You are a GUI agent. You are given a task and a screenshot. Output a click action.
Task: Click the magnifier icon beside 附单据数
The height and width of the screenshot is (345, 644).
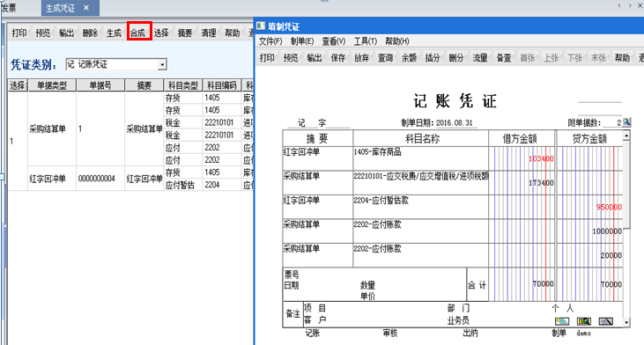[x=626, y=122]
